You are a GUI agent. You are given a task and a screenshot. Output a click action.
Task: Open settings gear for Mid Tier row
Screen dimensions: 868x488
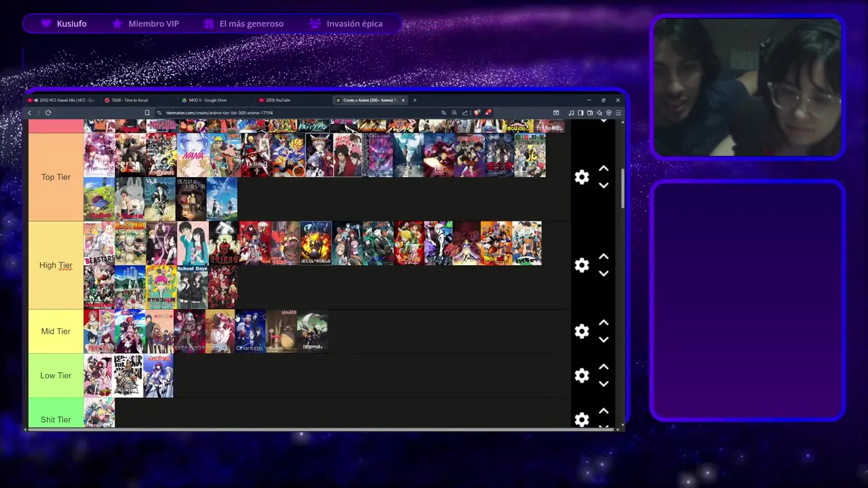[582, 331]
